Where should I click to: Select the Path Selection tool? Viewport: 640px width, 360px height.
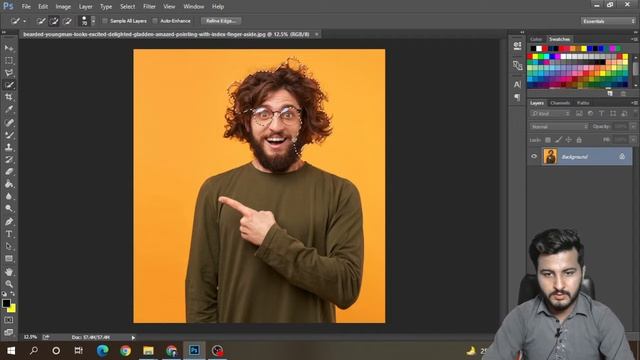pyautogui.click(x=9, y=246)
